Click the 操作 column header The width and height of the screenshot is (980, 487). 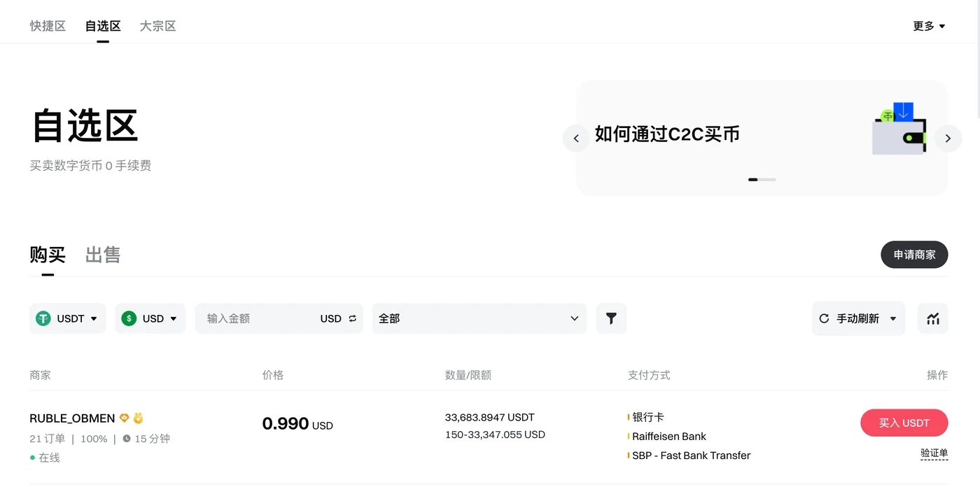937,375
